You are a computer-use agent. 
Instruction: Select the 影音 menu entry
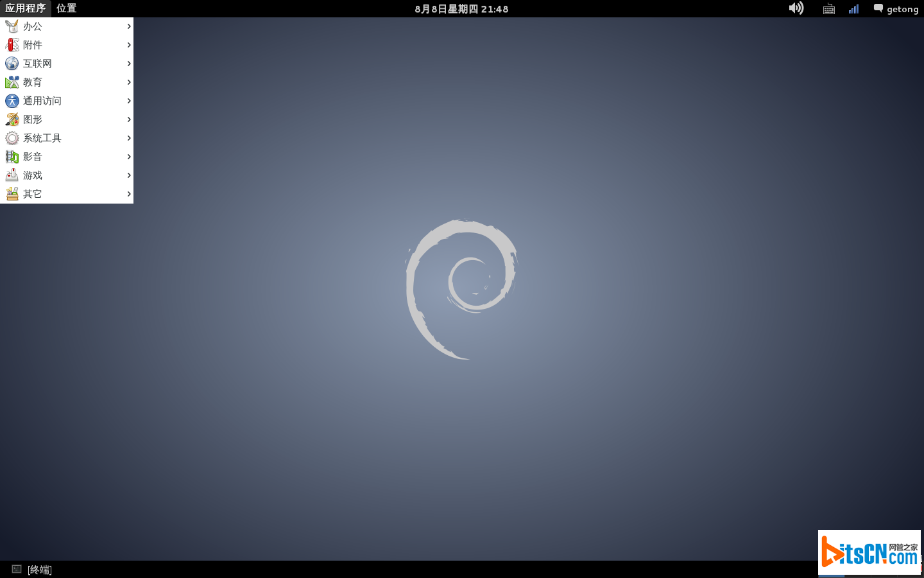click(67, 157)
